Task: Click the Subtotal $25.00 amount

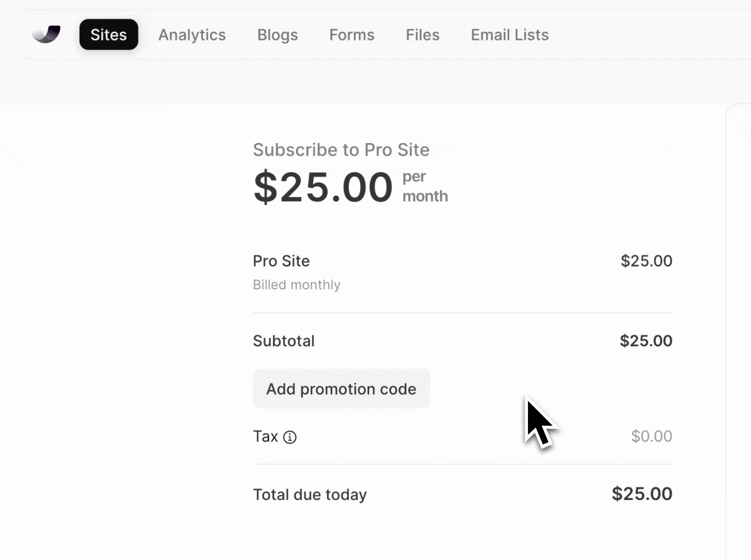Action: point(646,341)
